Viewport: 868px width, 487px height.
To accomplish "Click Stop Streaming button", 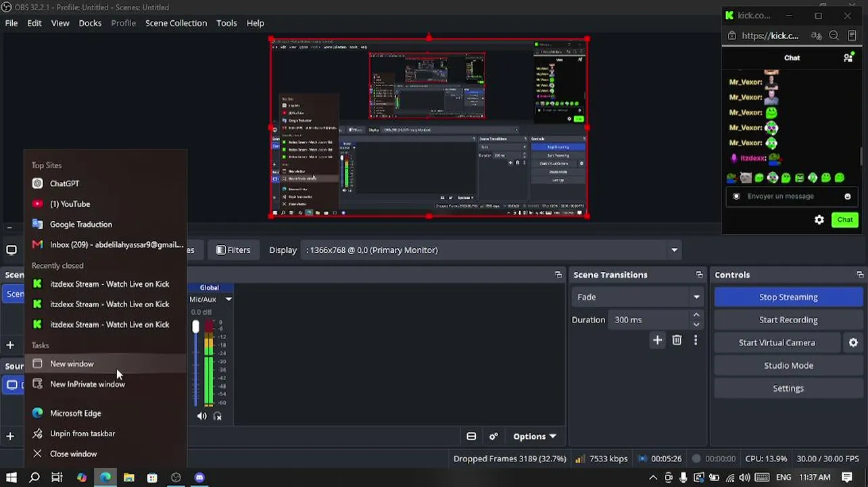I will [788, 297].
